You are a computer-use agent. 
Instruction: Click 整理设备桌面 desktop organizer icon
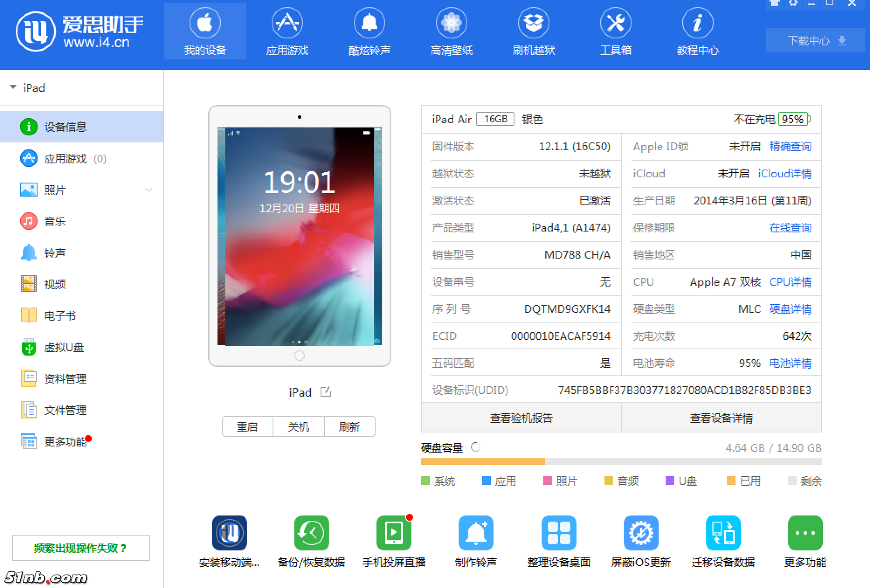558,533
